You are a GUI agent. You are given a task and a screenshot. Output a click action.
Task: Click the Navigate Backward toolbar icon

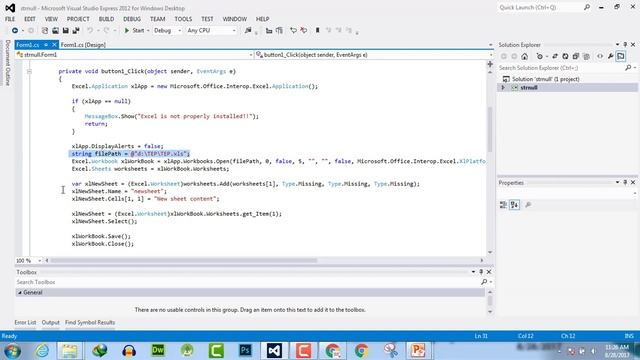15,31
